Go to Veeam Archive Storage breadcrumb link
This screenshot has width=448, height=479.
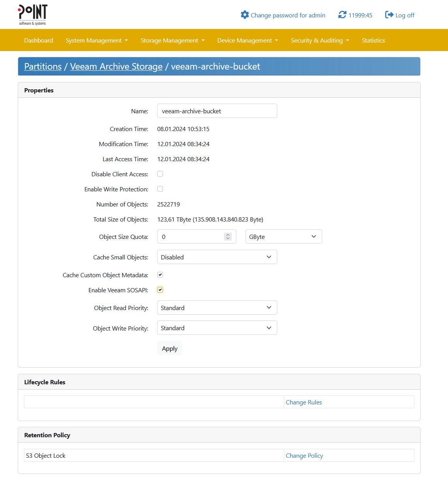[116, 66]
